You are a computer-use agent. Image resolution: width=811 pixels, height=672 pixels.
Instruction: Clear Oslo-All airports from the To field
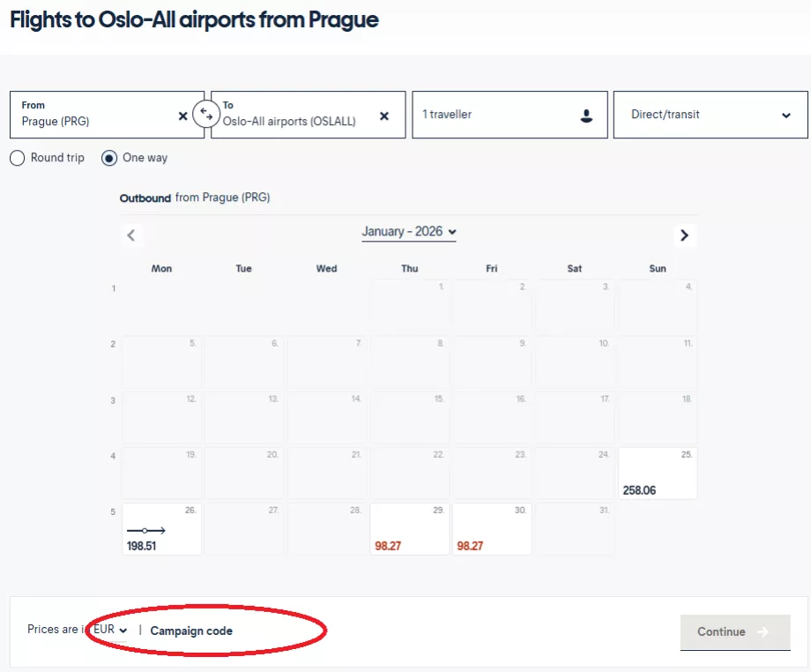point(383,115)
